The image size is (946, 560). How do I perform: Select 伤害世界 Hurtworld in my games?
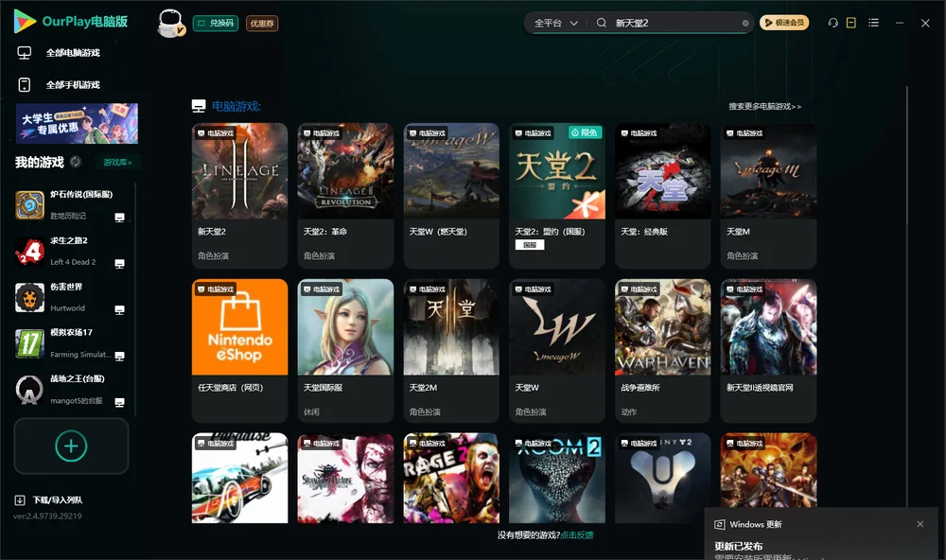tap(73, 297)
